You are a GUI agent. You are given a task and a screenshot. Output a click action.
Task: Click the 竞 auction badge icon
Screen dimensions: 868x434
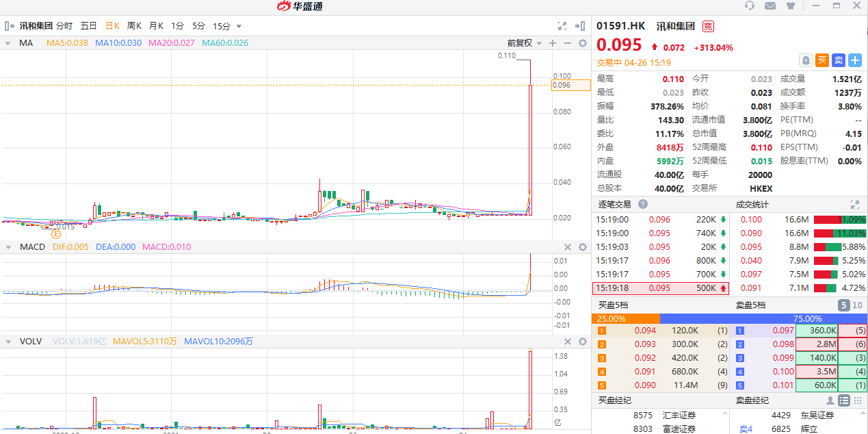(x=708, y=26)
